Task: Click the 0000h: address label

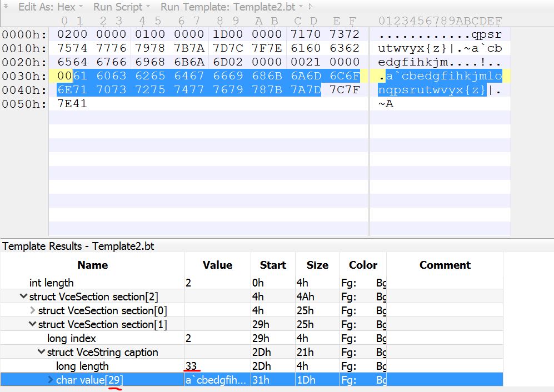Action: [24, 34]
